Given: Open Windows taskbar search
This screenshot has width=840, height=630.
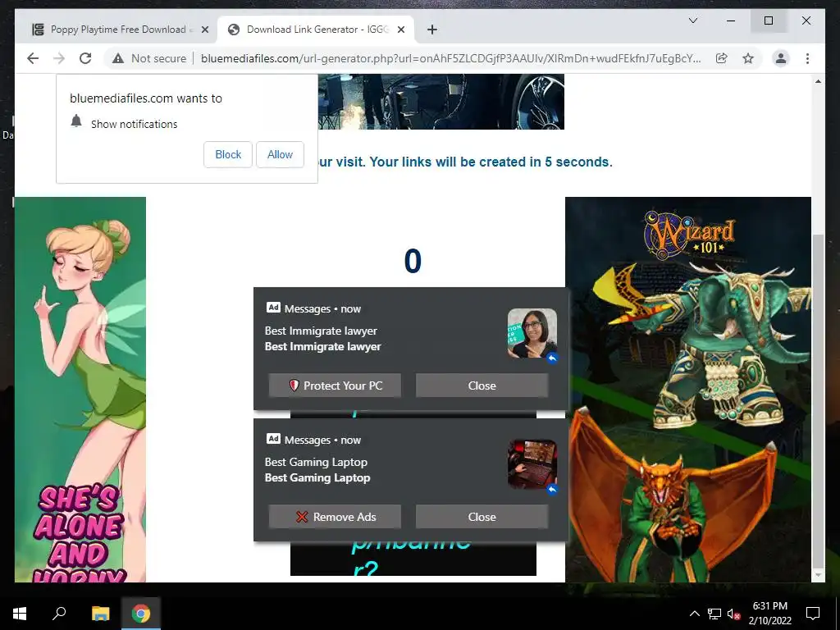Looking at the screenshot, I should pos(59,614).
